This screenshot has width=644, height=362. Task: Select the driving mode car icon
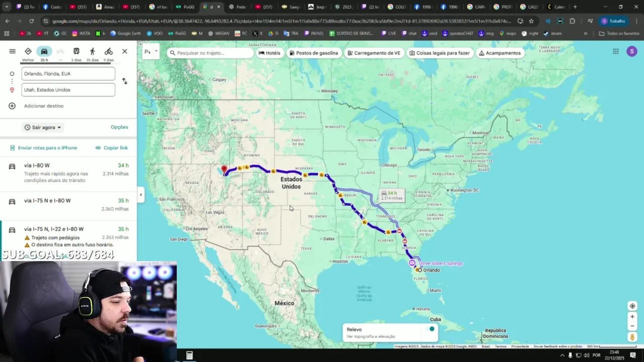coord(44,51)
